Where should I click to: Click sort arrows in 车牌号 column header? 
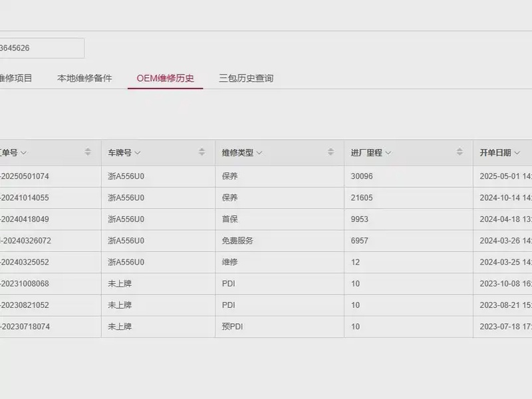click(201, 152)
